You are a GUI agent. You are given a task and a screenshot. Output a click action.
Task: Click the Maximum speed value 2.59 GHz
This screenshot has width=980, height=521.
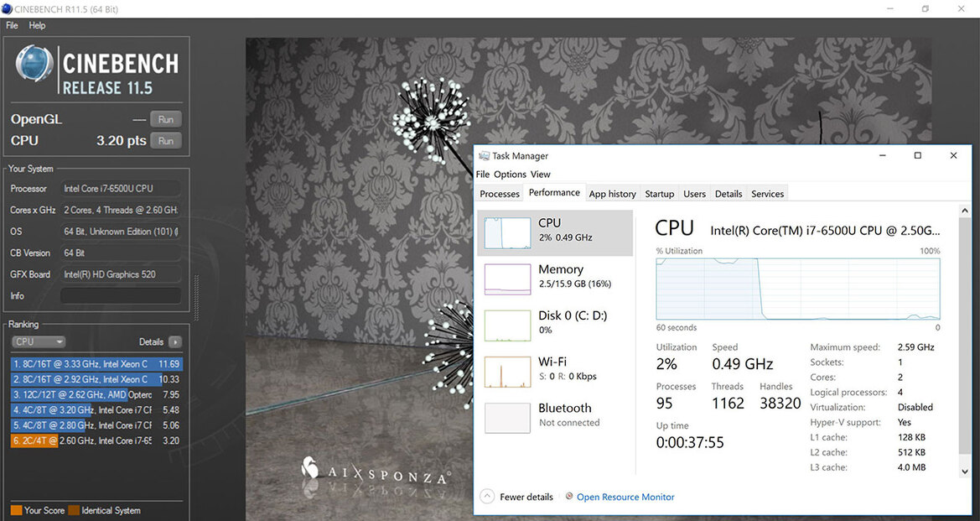coord(915,347)
